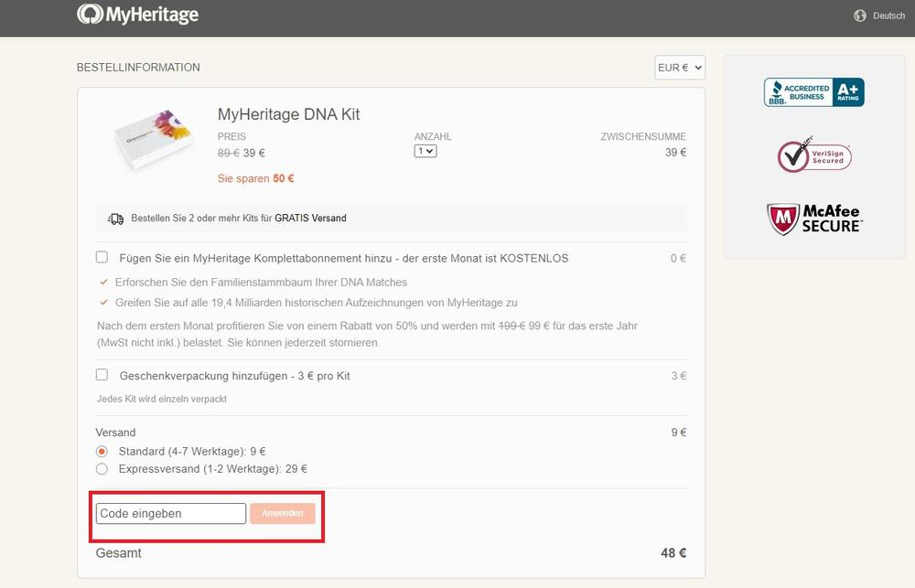
Task: Click the MyHeritage DNA Kit title
Action: point(288,114)
